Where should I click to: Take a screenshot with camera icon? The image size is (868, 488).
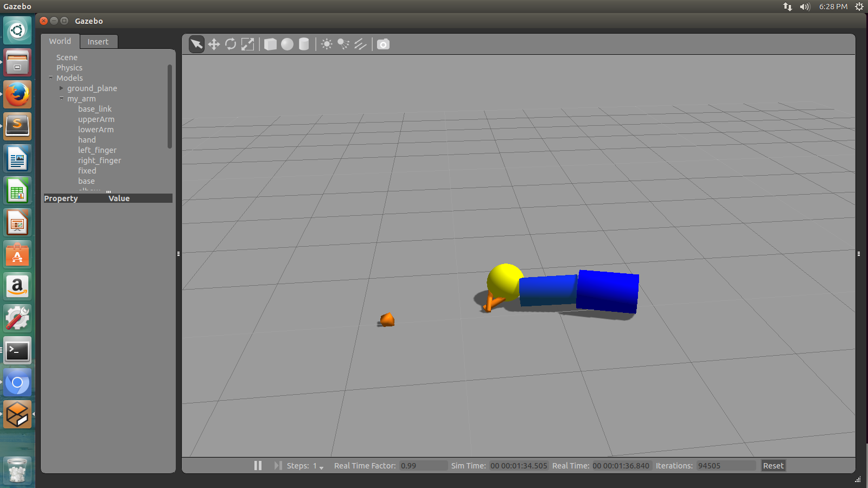pos(383,44)
